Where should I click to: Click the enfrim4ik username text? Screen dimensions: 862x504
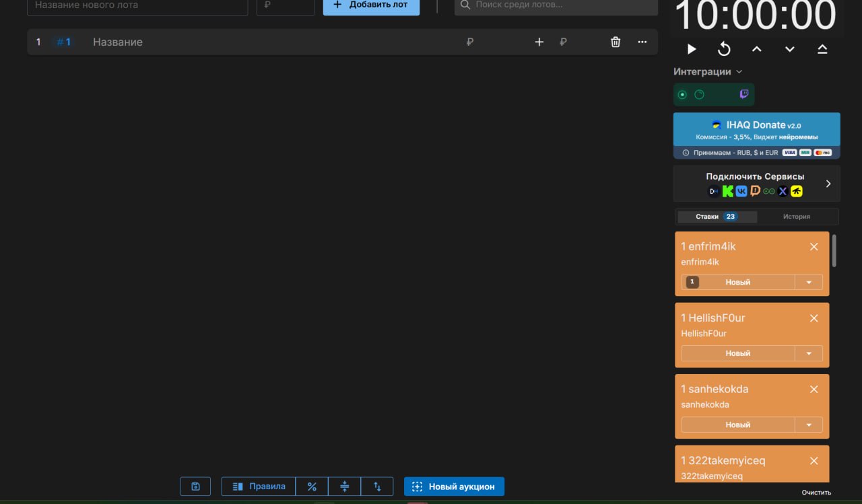(700, 262)
